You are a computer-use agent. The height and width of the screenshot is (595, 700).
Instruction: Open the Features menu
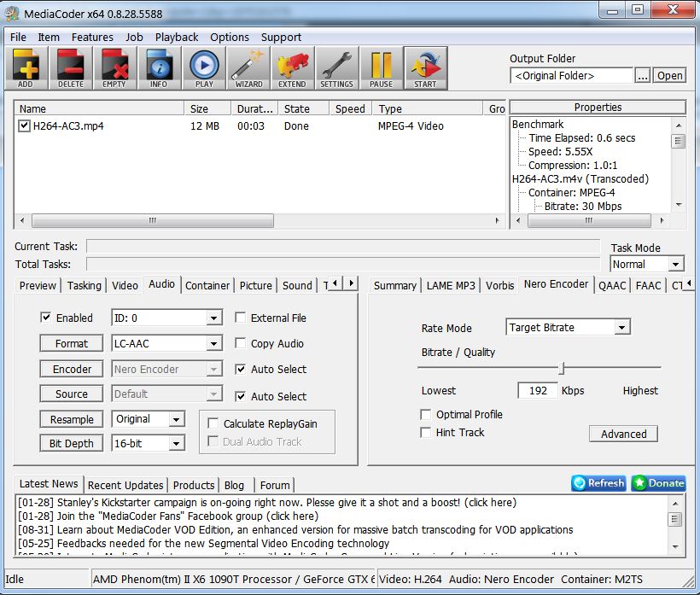92,37
